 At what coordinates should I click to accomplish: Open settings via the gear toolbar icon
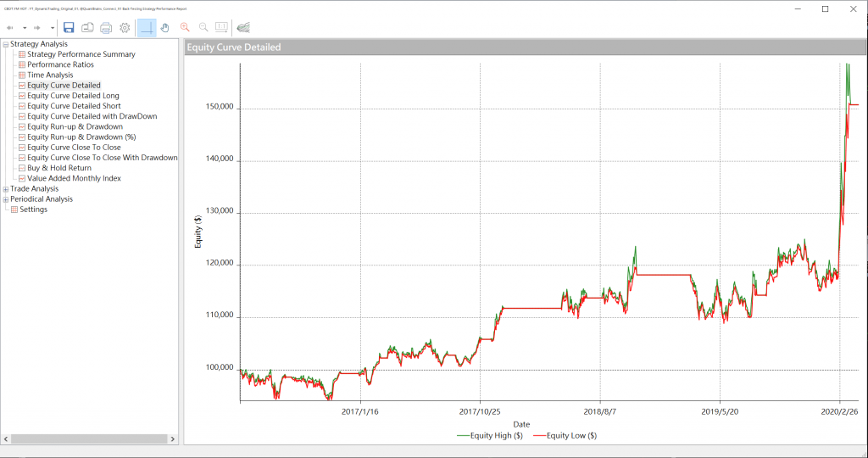125,27
